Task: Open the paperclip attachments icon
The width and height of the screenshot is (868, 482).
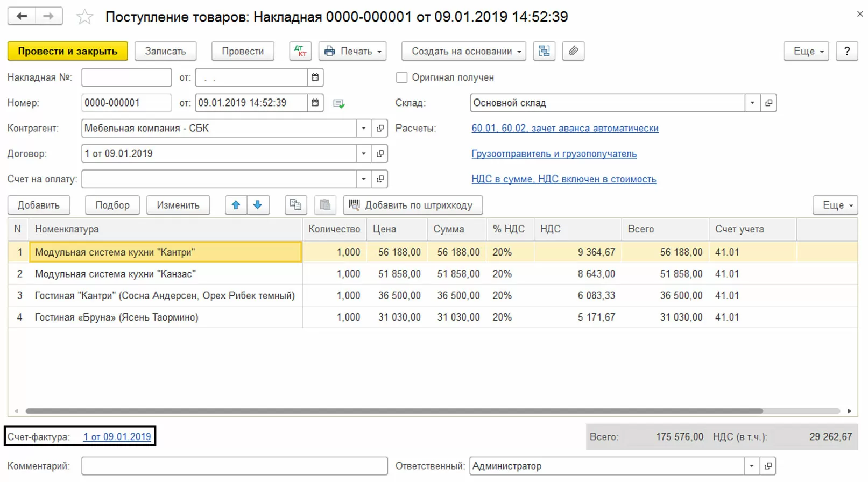Action: click(573, 51)
